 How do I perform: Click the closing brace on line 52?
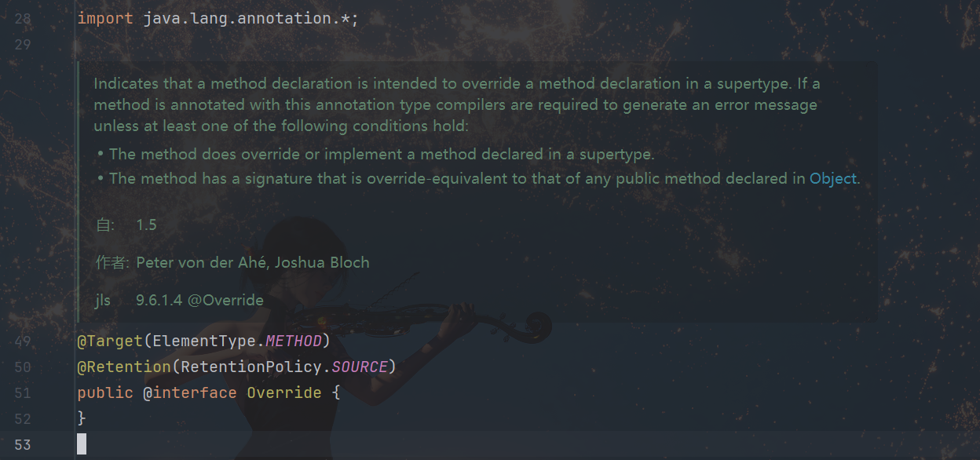click(82, 418)
